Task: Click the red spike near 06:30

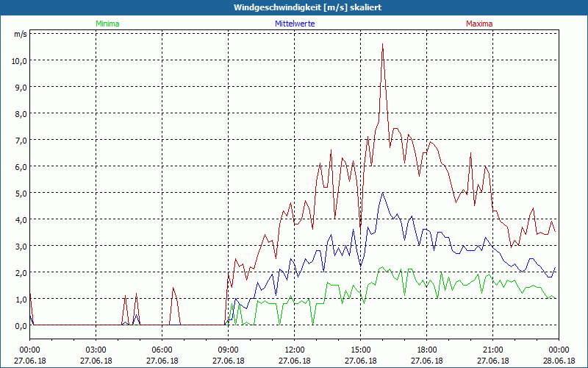Action: click(173, 288)
